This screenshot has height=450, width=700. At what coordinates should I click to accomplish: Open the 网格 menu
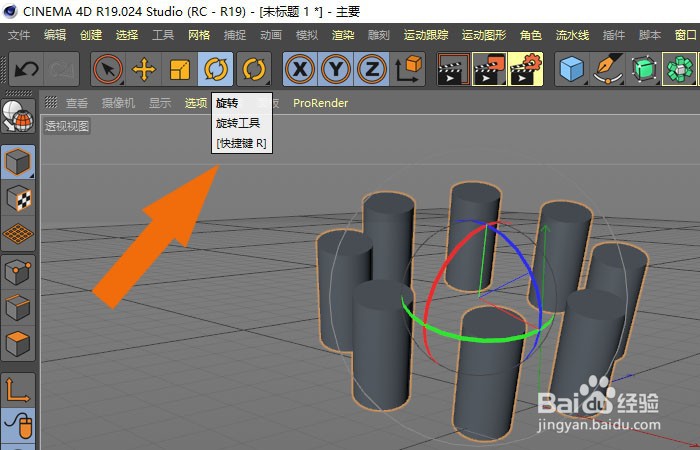pos(199,35)
